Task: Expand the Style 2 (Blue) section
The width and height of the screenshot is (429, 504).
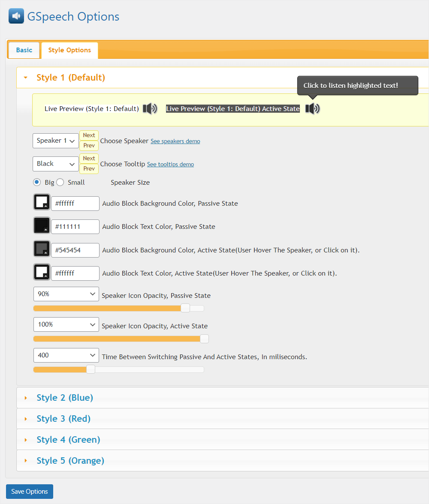Action: (65, 397)
